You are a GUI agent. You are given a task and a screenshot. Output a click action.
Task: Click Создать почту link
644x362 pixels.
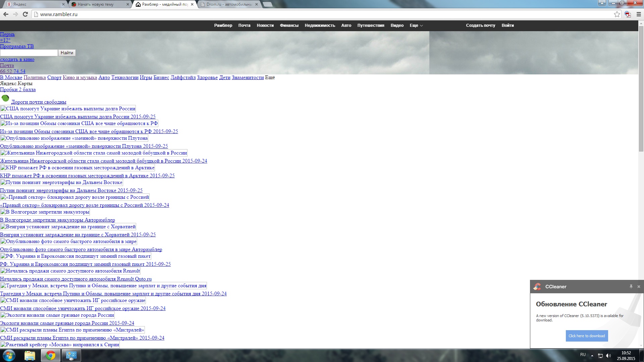[481, 25]
